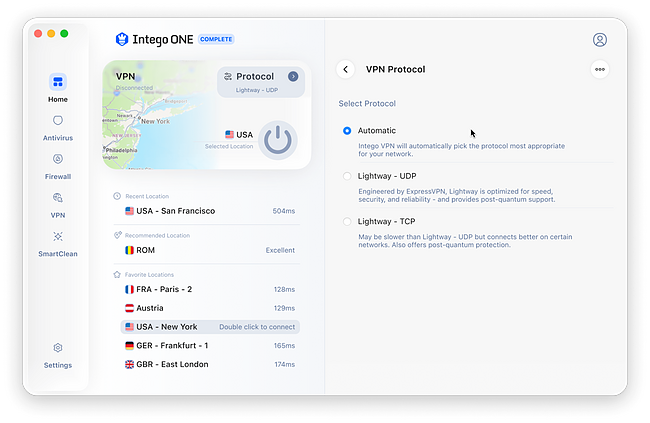This screenshot has height=423, width=650.
Task: Click the map thumbnail of New York
Action: click(x=158, y=116)
